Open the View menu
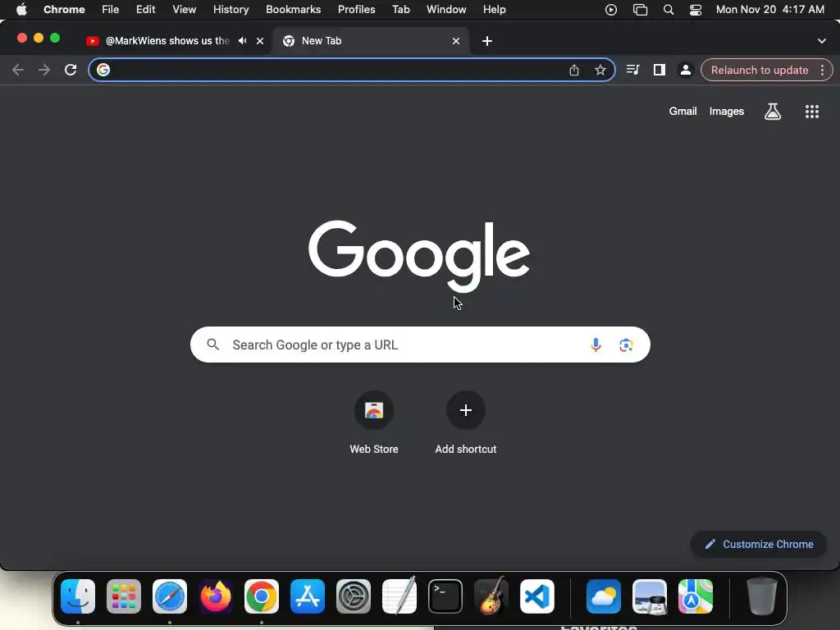 (184, 10)
